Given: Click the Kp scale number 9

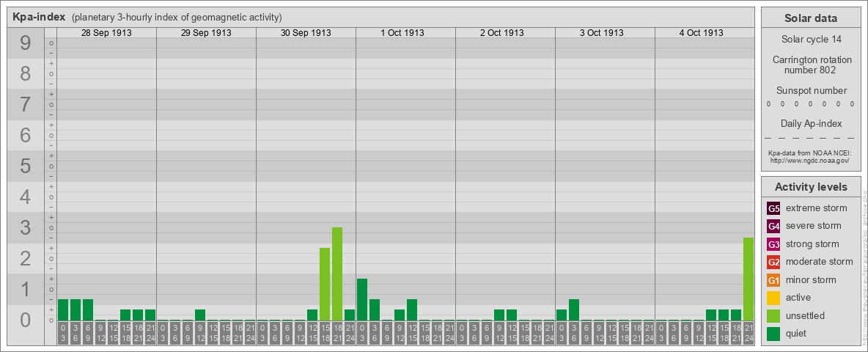Looking at the screenshot, I should click(26, 43).
